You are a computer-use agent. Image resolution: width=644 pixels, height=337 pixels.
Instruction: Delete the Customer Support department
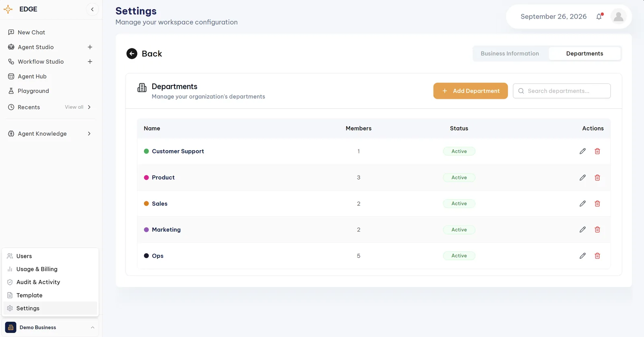[x=597, y=151]
